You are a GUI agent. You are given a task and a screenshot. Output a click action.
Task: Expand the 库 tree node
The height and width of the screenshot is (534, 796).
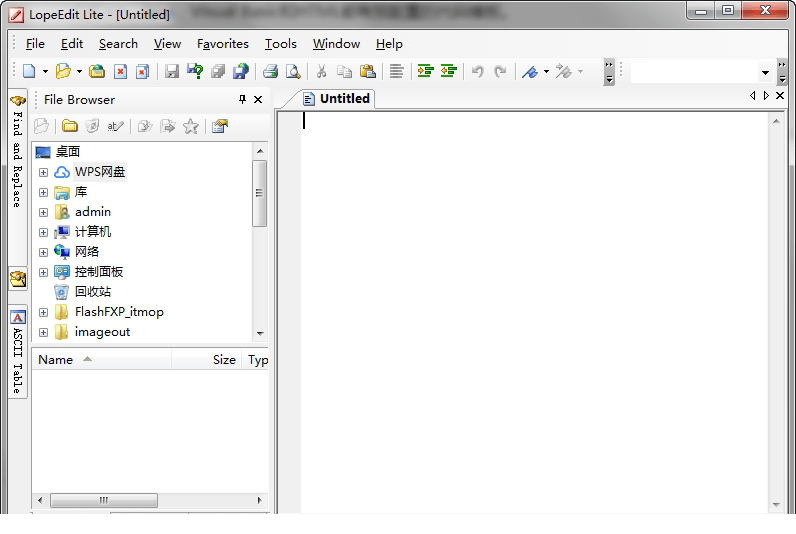point(43,192)
